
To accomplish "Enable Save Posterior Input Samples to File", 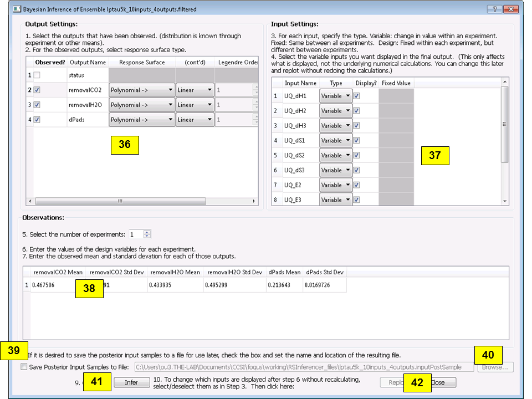I will (23, 366).
